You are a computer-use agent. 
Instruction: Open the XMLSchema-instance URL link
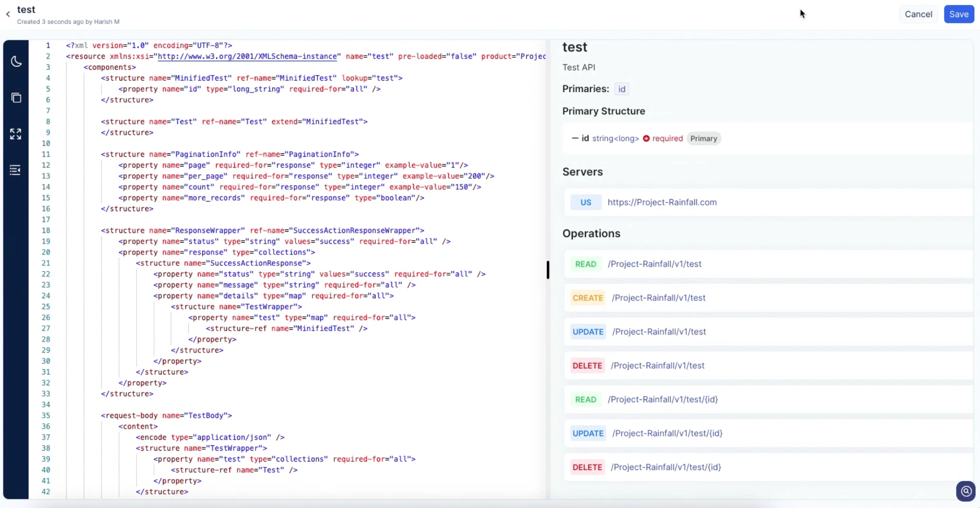(x=247, y=56)
